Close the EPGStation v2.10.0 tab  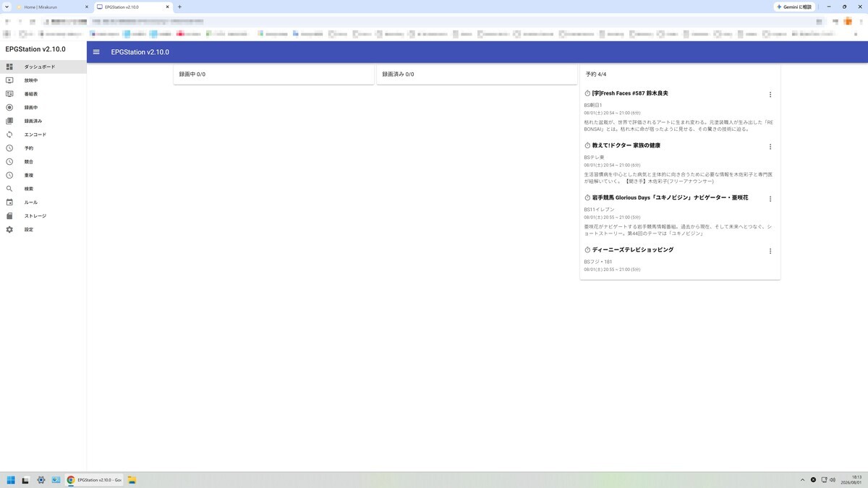tap(168, 7)
